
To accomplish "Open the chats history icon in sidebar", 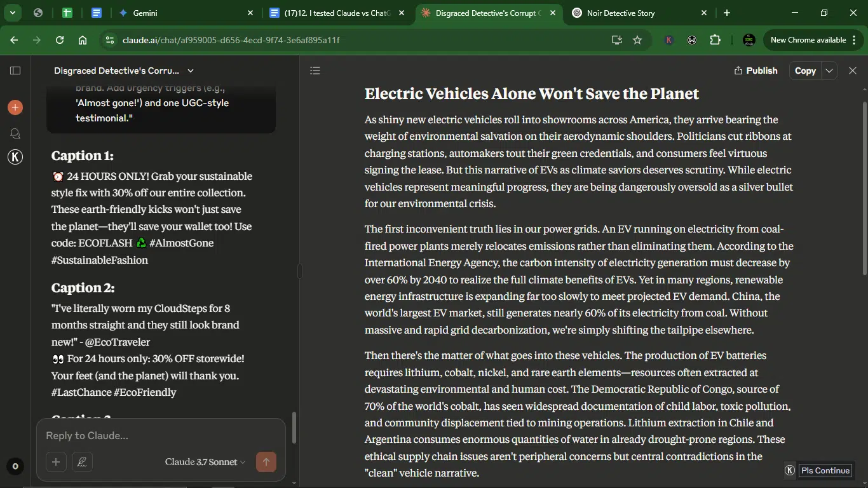I will [15, 133].
